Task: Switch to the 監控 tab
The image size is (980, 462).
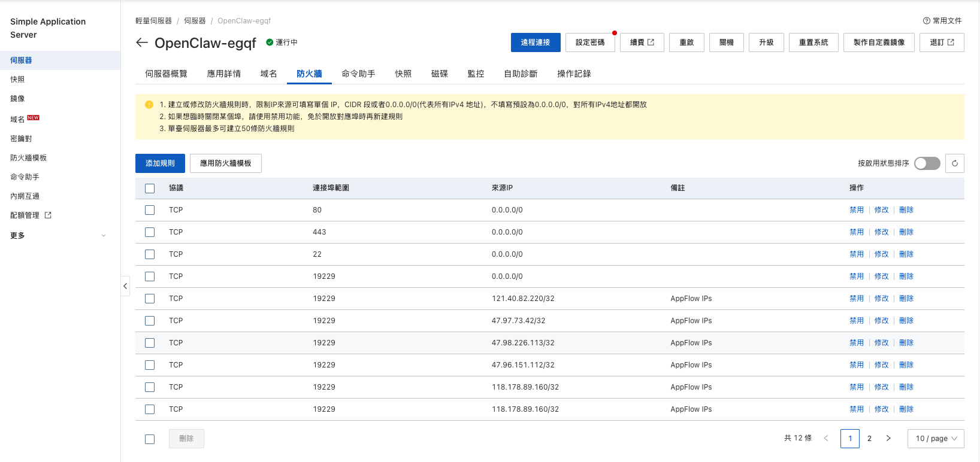Action: pyautogui.click(x=476, y=74)
